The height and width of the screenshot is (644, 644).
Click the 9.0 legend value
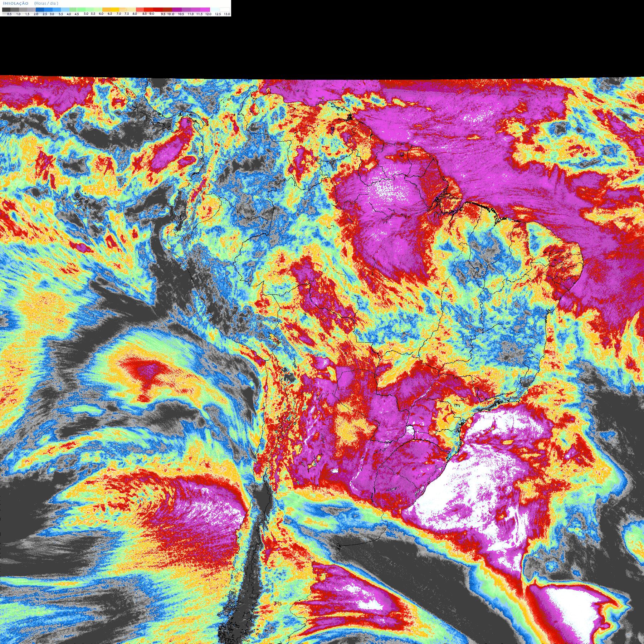coord(152,14)
